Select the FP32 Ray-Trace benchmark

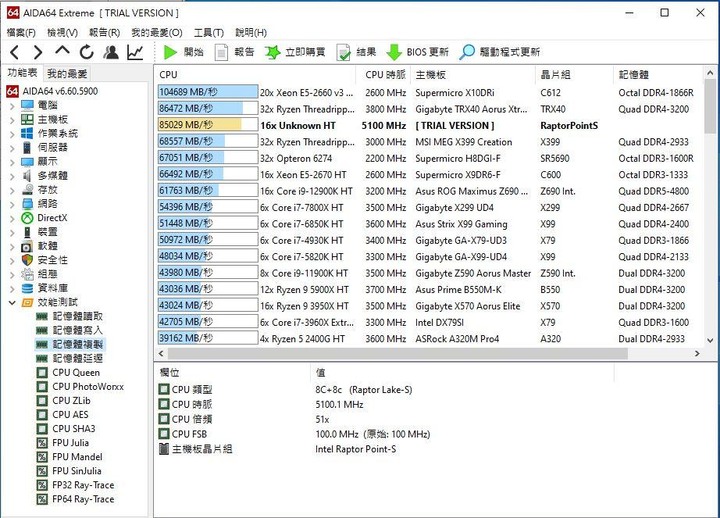[x=75, y=485]
